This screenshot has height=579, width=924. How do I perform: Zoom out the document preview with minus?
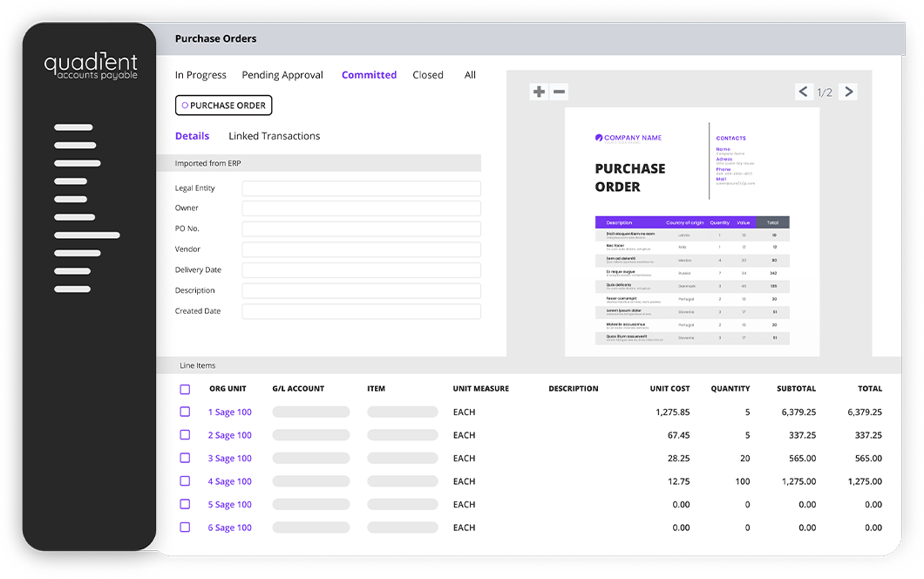tap(560, 92)
